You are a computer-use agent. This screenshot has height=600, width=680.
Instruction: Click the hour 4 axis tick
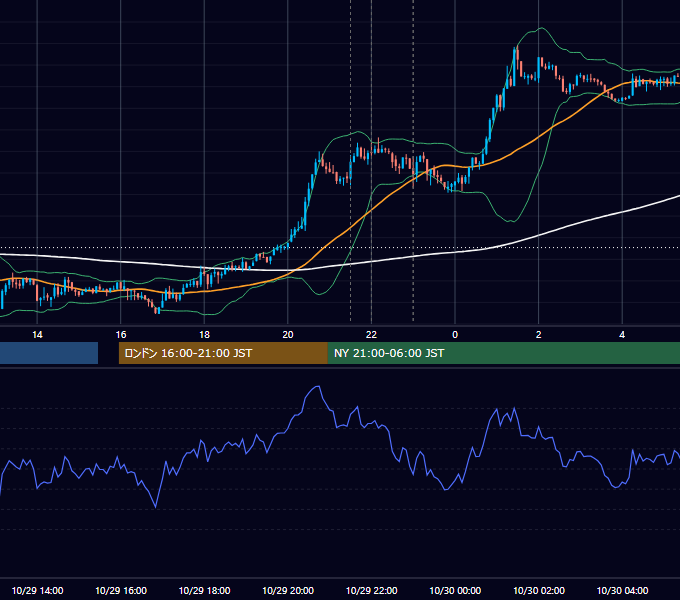pyautogui.click(x=622, y=335)
